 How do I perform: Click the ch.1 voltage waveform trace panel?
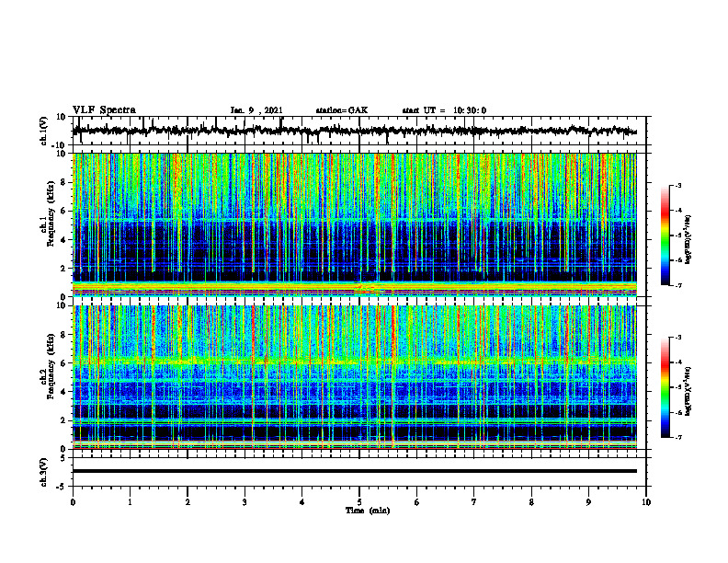pos(359,131)
